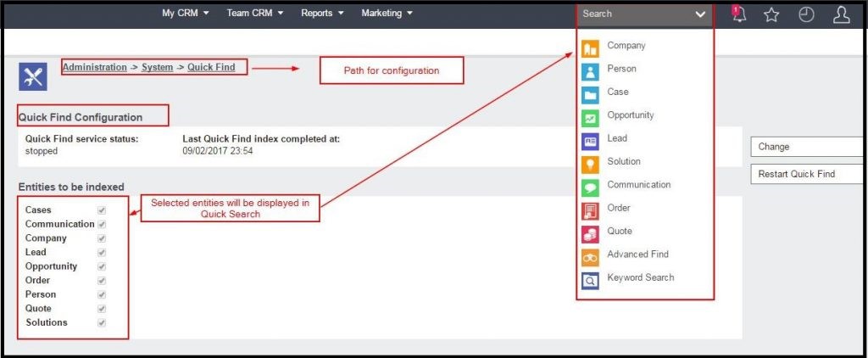Viewport: 868px width, 358px height.
Task: Click the 09/02/2017 23:54 timestamp
Action: coord(218,151)
